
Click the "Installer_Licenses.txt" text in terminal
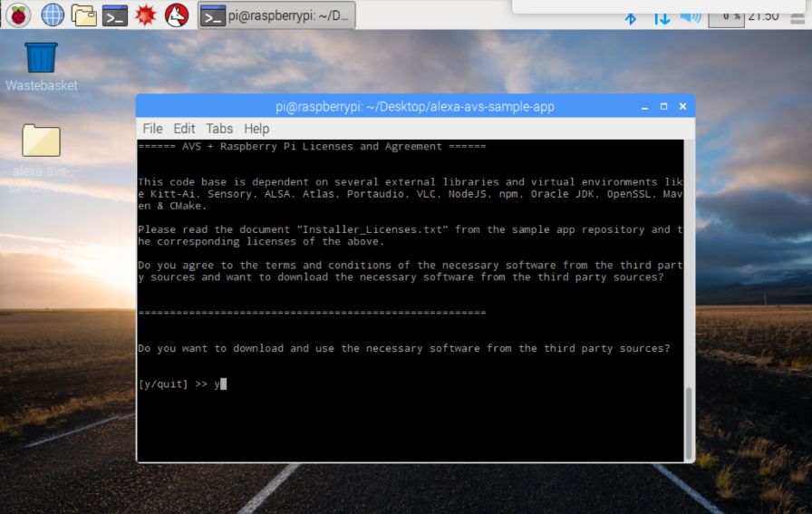(x=371, y=229)
